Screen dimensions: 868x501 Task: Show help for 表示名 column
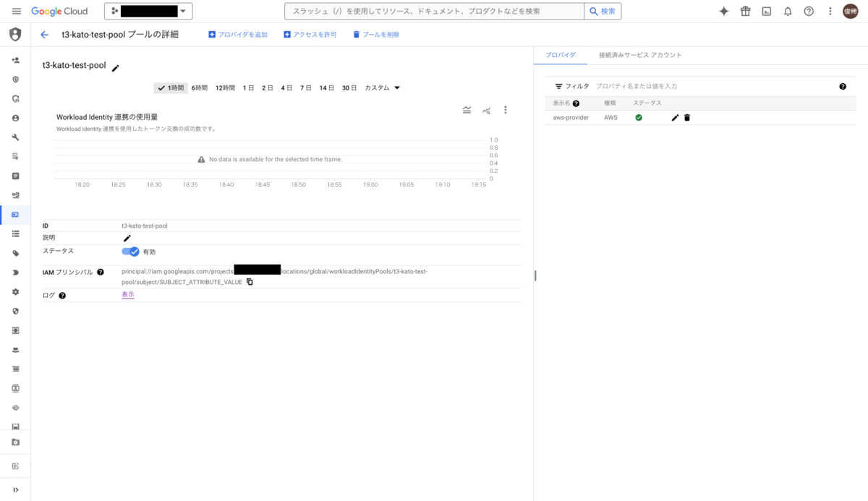[576, 103]
